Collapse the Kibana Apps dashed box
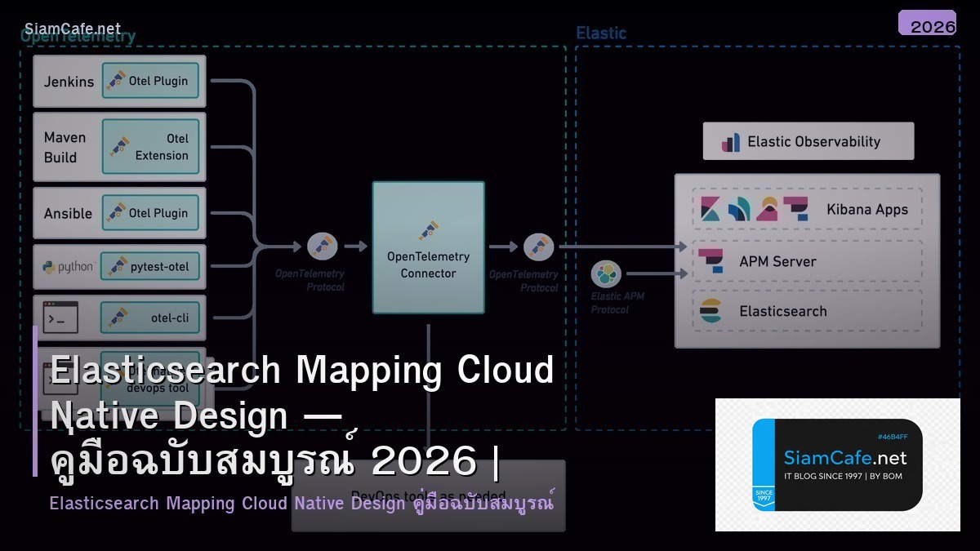The height and width of the screenshot is (551, 980). click(x=807, y=209)
